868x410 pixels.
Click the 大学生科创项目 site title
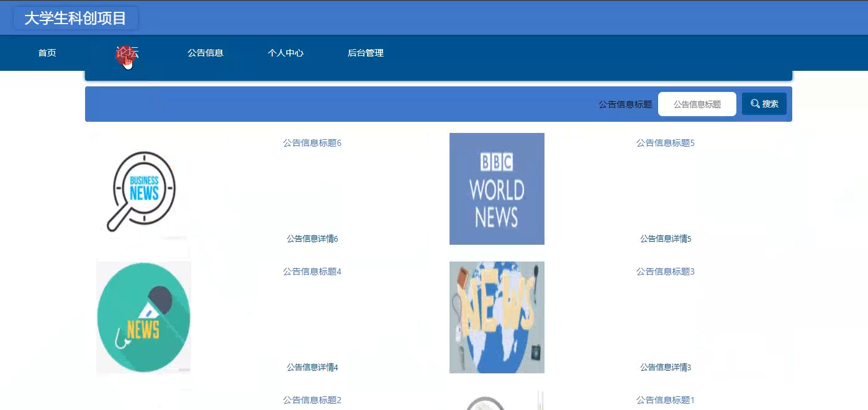tap(75, 19)
